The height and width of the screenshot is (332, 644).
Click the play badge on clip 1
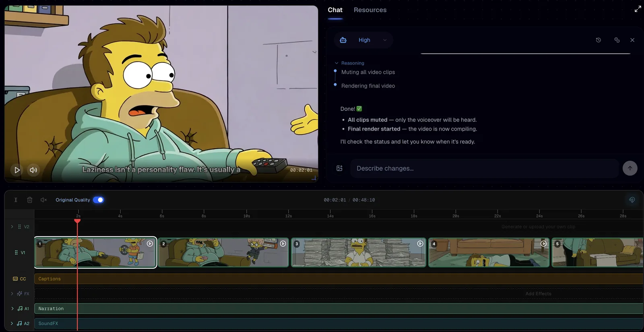click(x=150, y=244)
